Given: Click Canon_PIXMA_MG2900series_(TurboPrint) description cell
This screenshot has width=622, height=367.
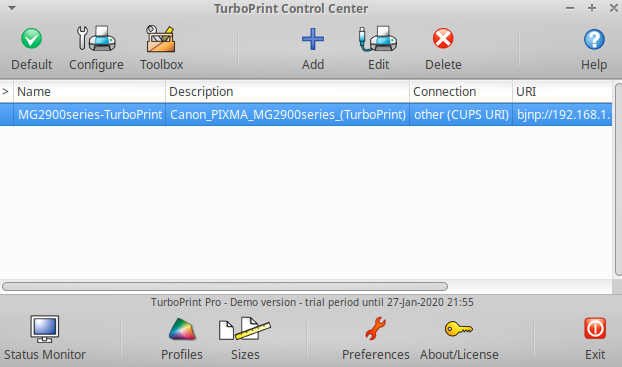Looking at the screenshot, I should (288, 115).
